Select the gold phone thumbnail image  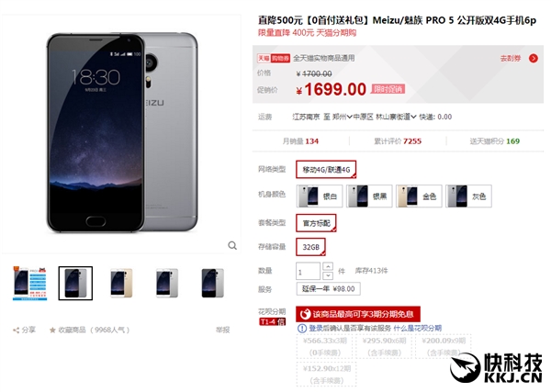(x=121, y=283)
